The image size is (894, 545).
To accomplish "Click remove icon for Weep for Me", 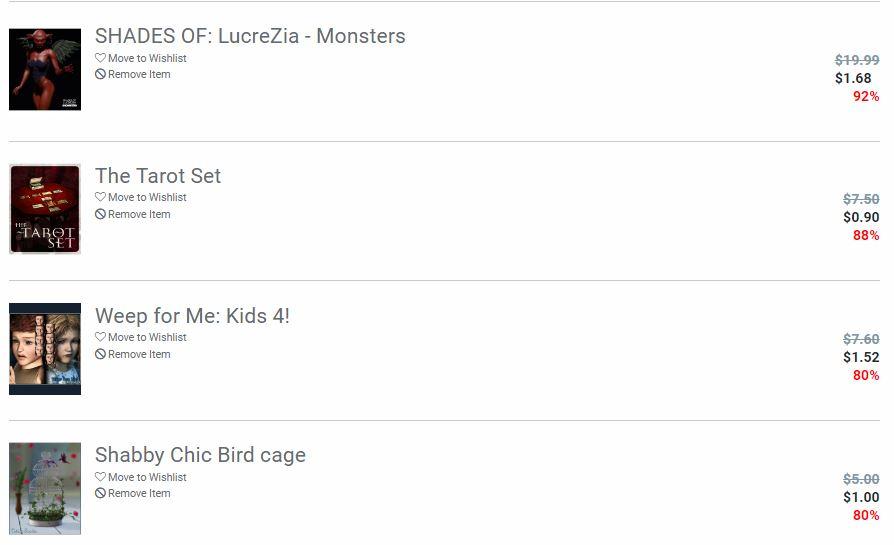I will click(100, 354).
